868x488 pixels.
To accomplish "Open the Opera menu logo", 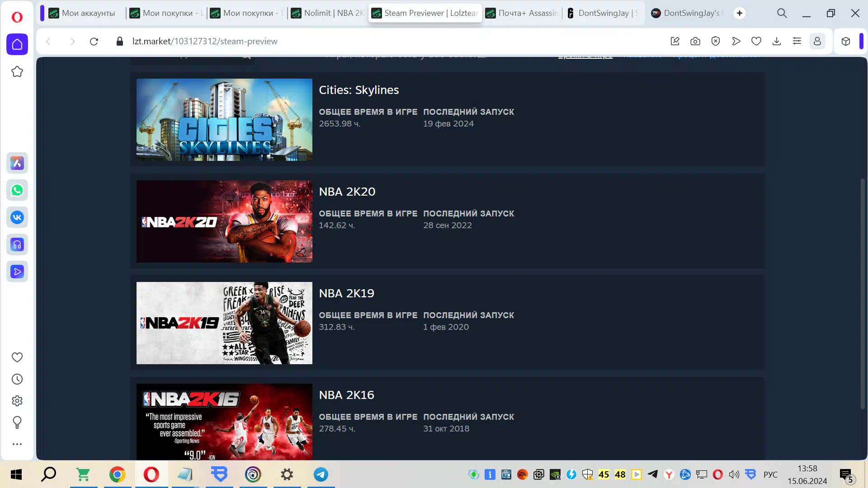I will pos(17,17).
